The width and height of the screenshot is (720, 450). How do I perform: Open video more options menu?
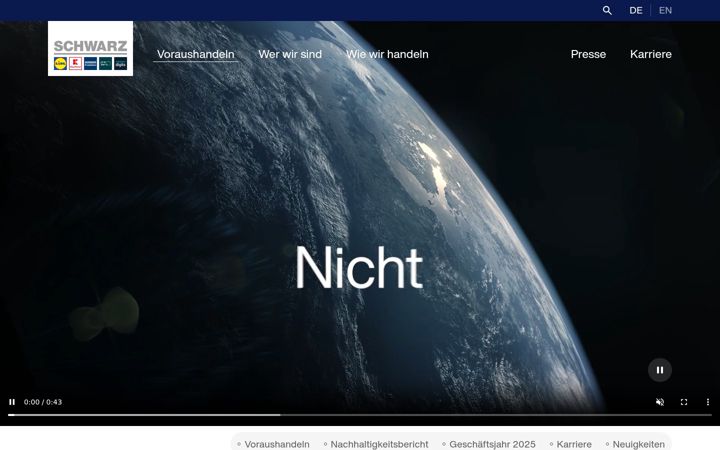(x=708, y=402)
